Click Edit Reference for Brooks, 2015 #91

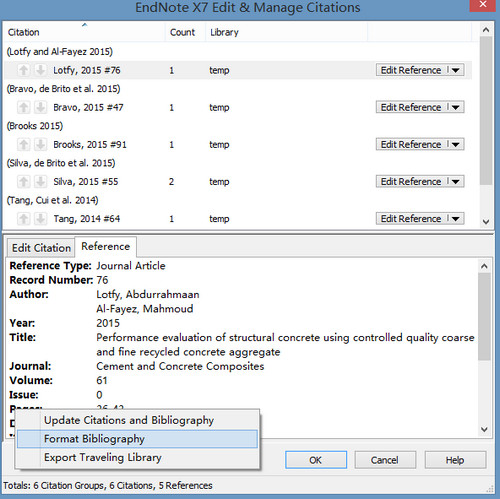point(411,144)
